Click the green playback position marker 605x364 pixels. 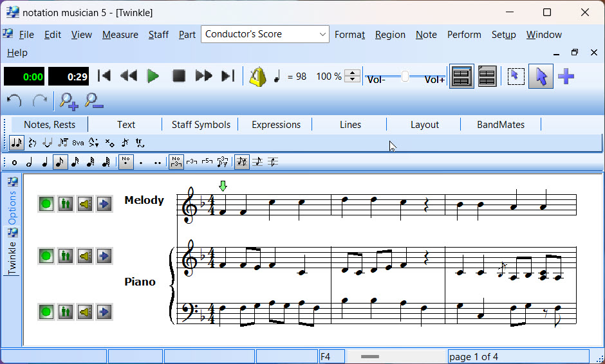pyautogui.click(x=223, y=187)
